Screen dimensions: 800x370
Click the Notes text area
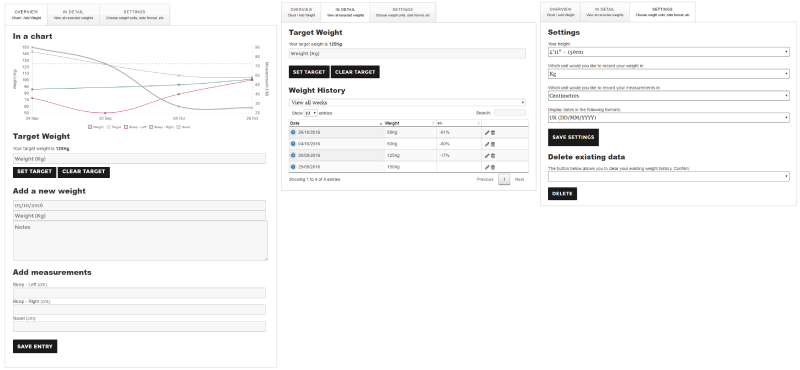140,241
